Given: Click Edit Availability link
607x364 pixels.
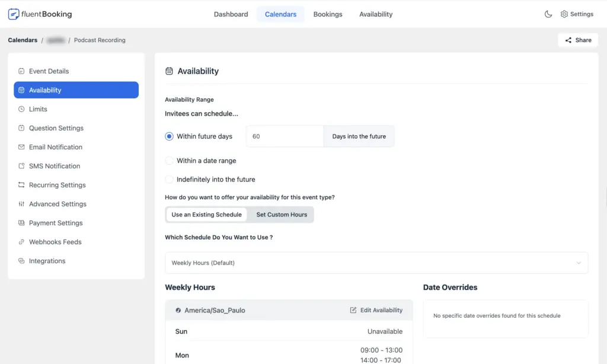Looking at the screenshot, I should [x=376, y=310].
